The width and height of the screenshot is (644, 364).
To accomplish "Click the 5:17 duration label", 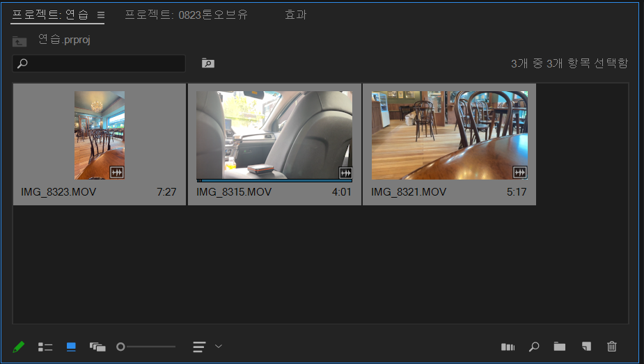I will click(x=517, y=192).
